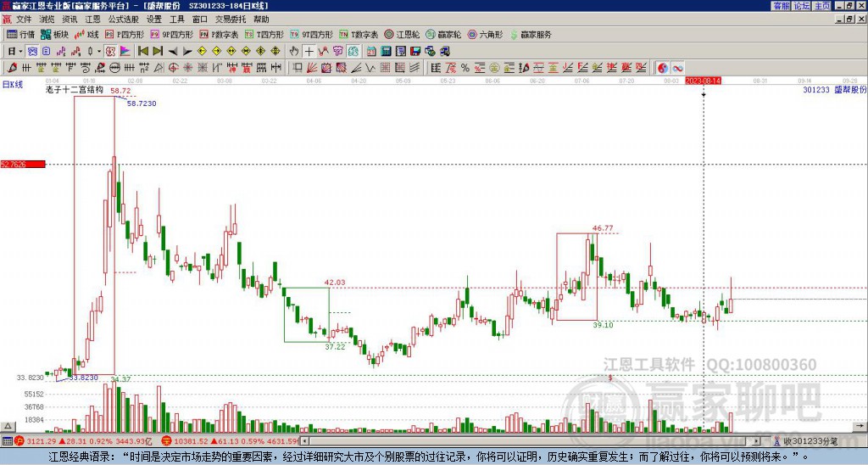Open the T数字表 table

pos(359,34)
